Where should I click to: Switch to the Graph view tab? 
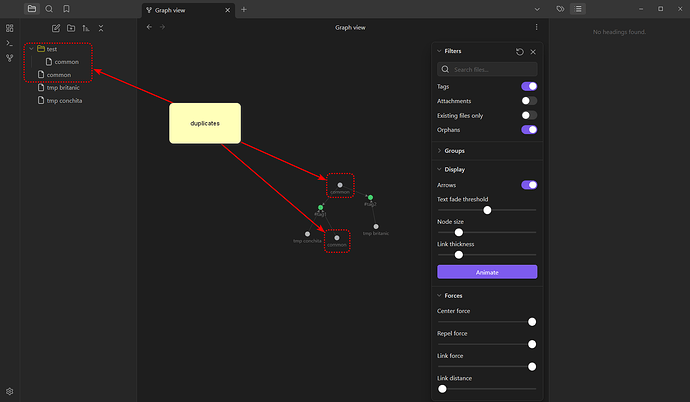(188, 10)
